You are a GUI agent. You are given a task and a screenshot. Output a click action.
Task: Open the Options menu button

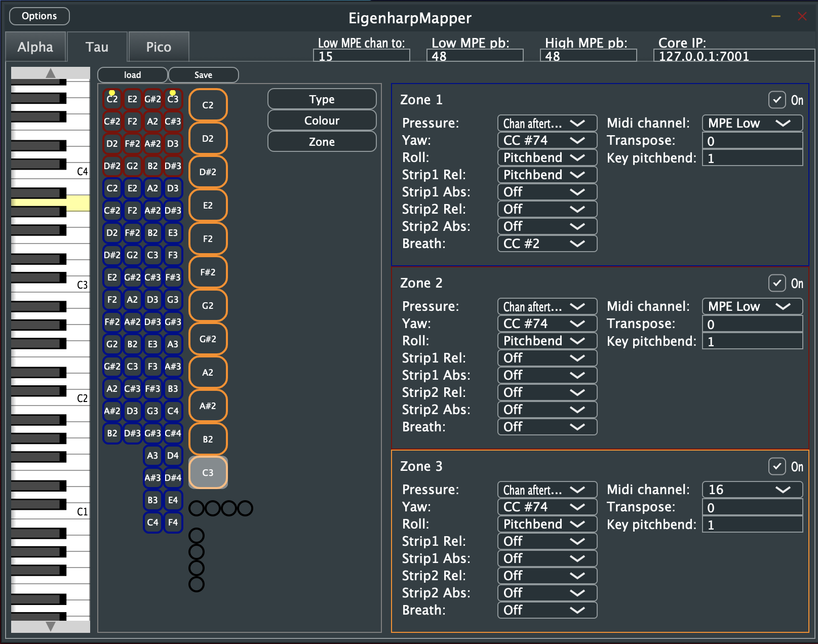coord(40,16)
